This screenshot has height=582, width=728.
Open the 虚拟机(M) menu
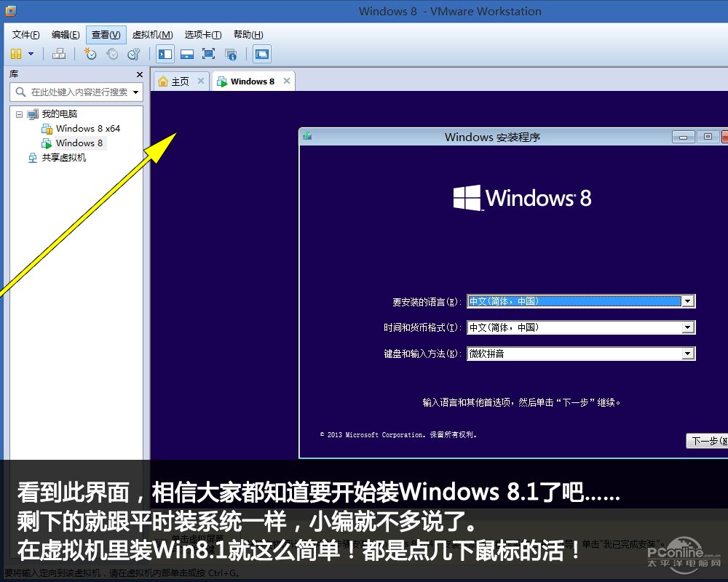(x=152, y=35)
